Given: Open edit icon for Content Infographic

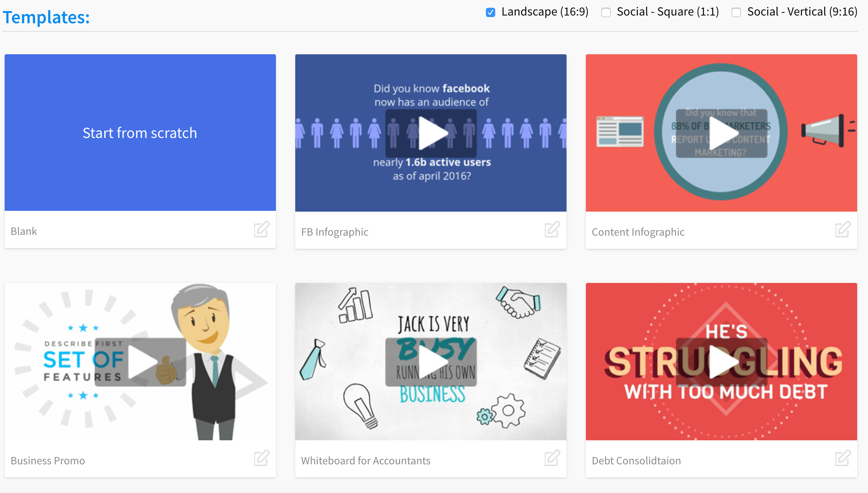Looking at the screenshot, I should 843,229.
